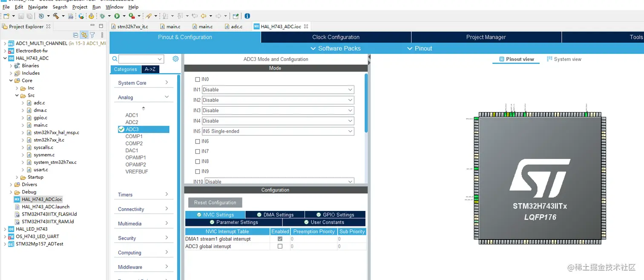Toggle DMA1 stream1 global interrupt checkbox

pos(280,239)
